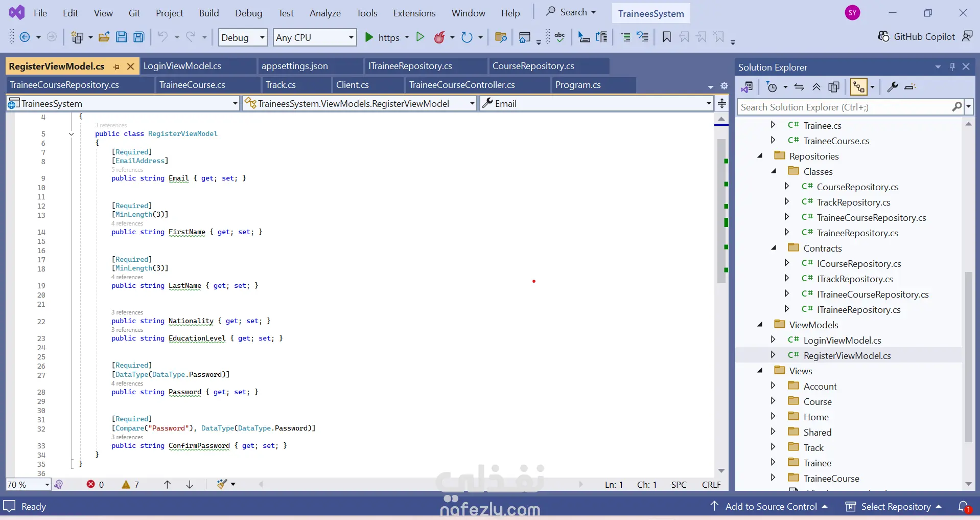The image size is (980, 520).
Task: Click the errors count showing 0
Action: [x=95, y=484]
